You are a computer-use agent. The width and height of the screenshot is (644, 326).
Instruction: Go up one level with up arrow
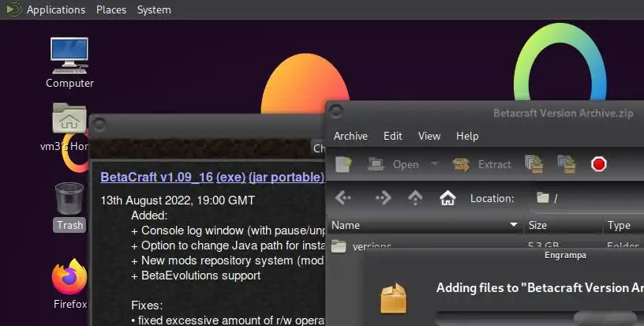pos(415,198)
